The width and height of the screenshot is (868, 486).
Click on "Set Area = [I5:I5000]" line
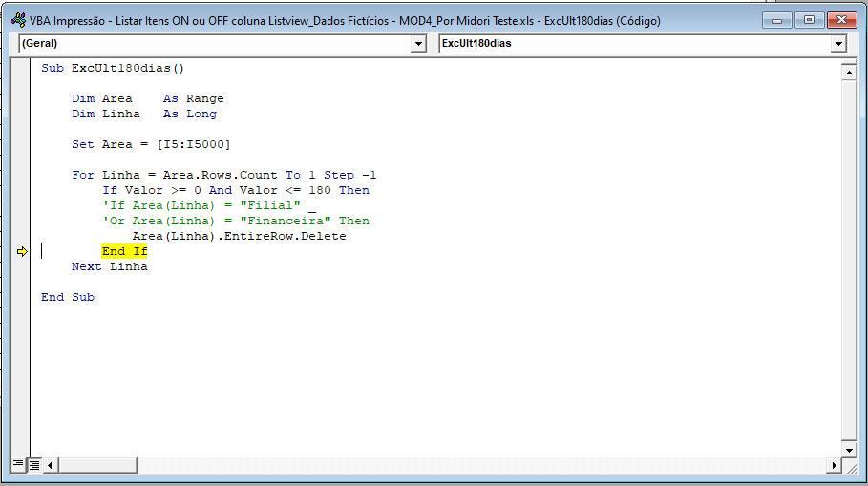(151, 144)
